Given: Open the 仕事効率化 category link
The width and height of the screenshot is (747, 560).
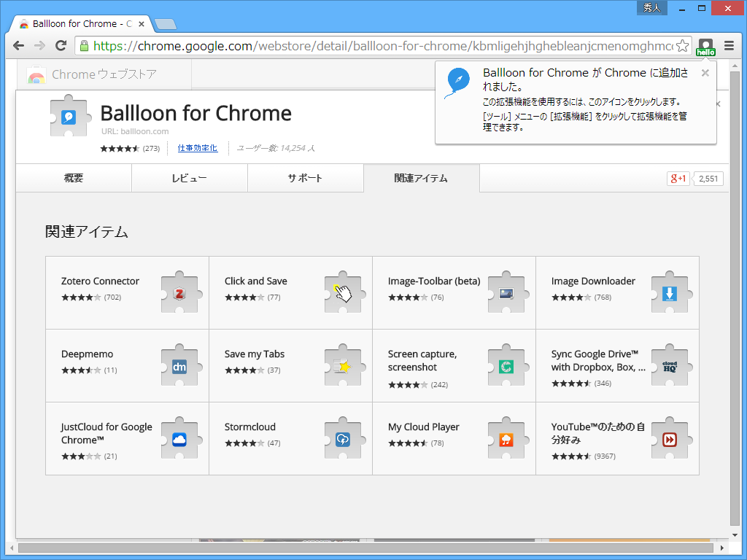Looking at the screenshot, I should pos(197,148).
